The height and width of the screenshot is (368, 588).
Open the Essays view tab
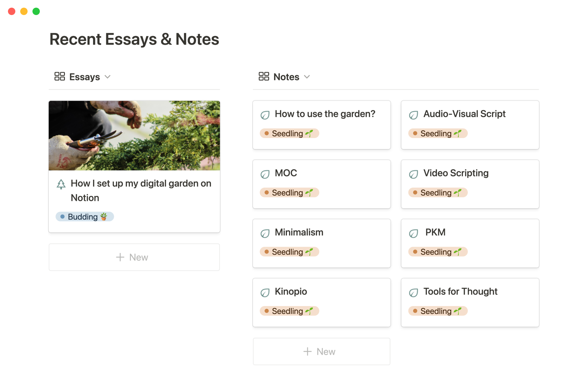(x=85, y=77)
